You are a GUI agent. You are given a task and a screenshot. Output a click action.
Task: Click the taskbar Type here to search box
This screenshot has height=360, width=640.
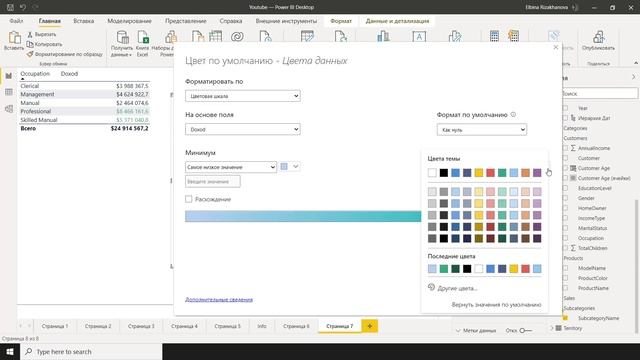pos(91,351)
